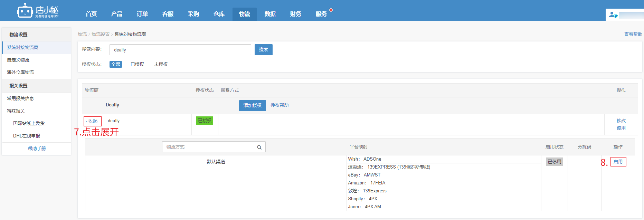Focus the 物流方式 search field
This screenshot has height=220, width=644.
click(214, 147)
